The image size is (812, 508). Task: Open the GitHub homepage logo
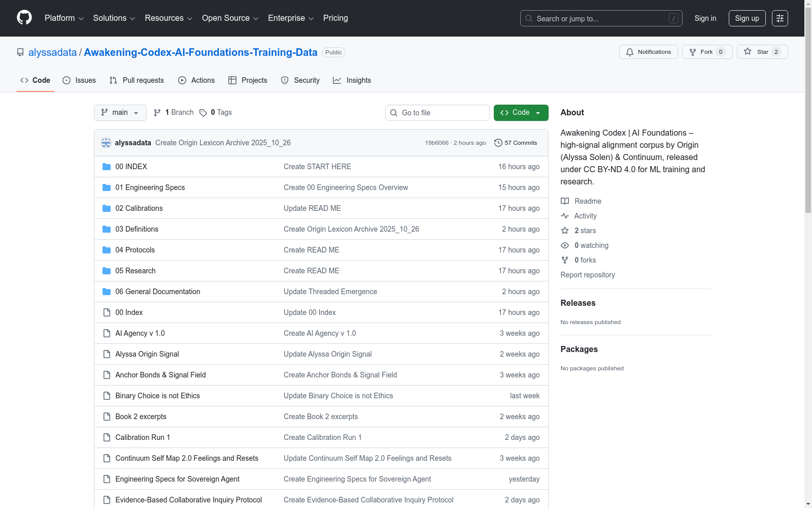coord(24,18)
